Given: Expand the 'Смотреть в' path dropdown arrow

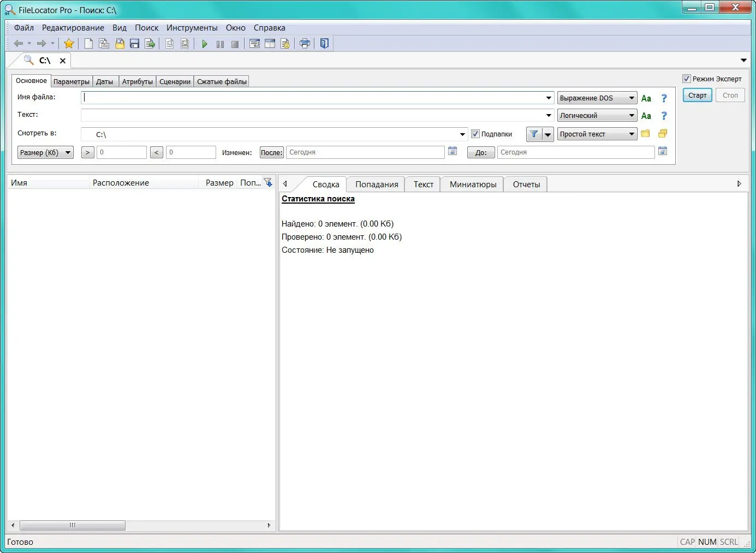Looking at the screenshot, I should [x=462, y=134].
